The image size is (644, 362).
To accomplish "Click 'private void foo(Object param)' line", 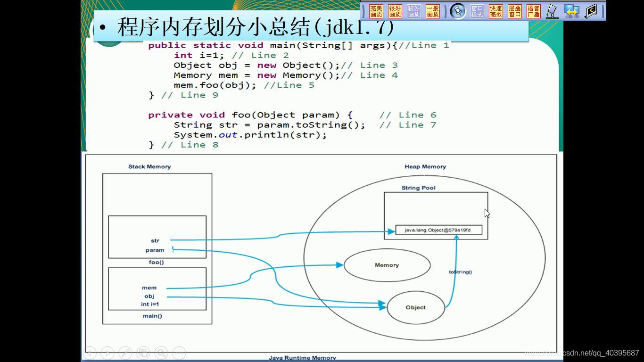I will (x=292, y=115).
